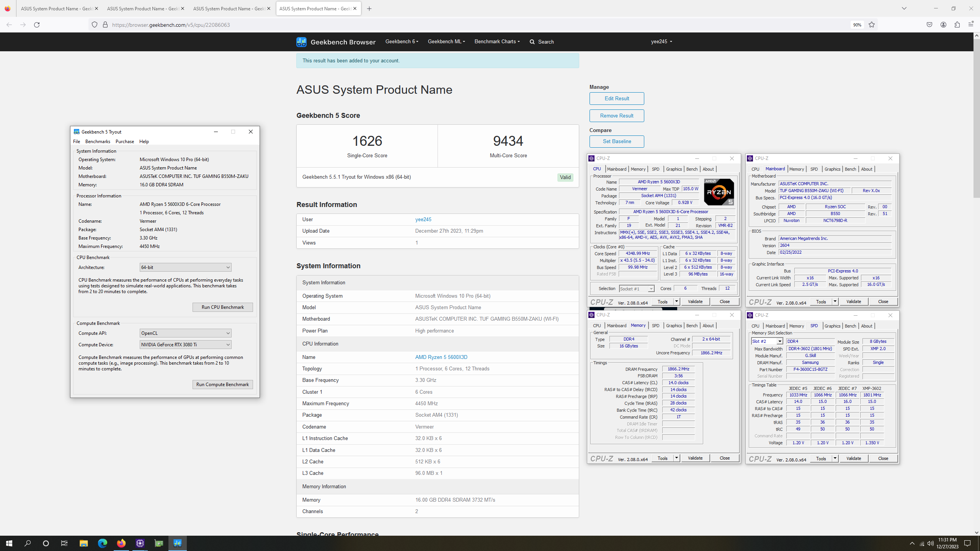
Task: Open the Benchmarks menu in Geekbench 5
Action: (x=98, y=142)
